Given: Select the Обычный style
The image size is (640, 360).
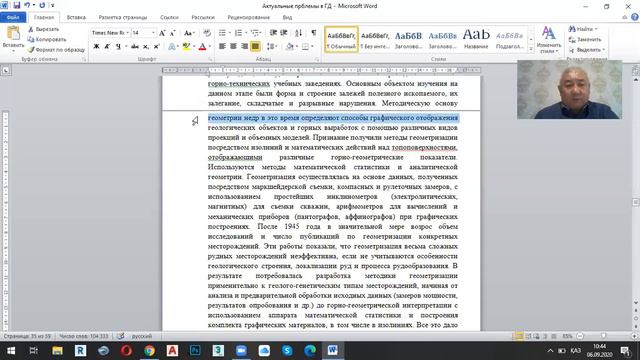Looking at the screenshot, I should click(x=341, y=40).
